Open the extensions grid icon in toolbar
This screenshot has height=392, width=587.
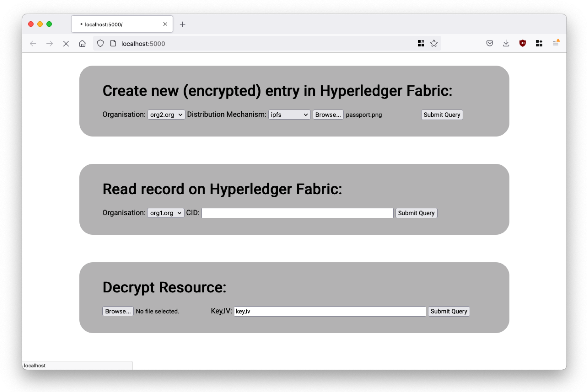point(539,43)
